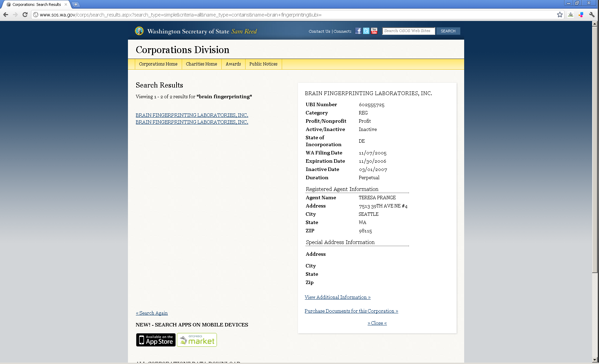Open the YouTube connect icon

(374, 31)
